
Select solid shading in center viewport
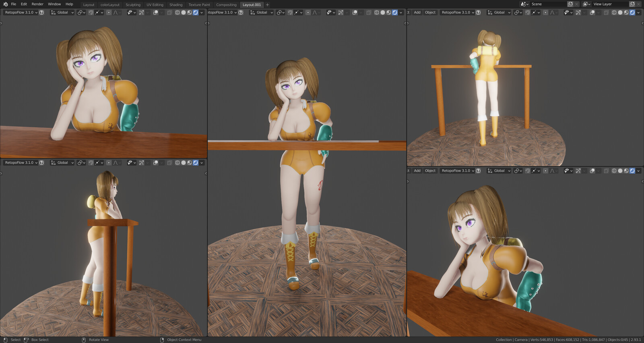383,12
